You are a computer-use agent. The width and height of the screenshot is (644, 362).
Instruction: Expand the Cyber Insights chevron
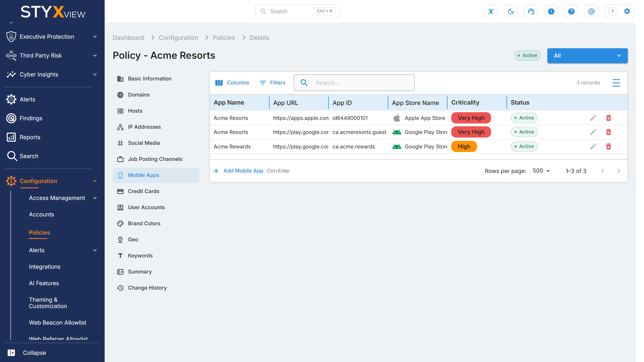point(95,74)
